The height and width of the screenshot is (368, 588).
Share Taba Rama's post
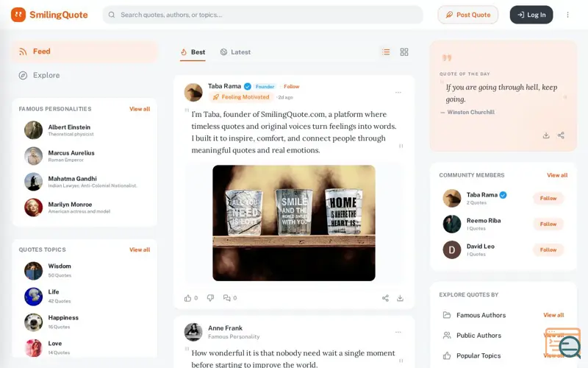click(x=385, y=298)
